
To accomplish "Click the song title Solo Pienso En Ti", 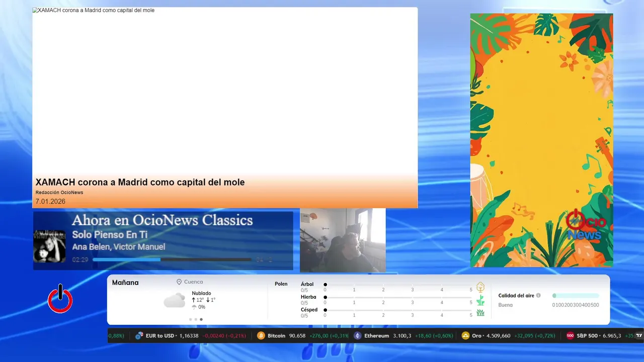I will tap(110, 234).
